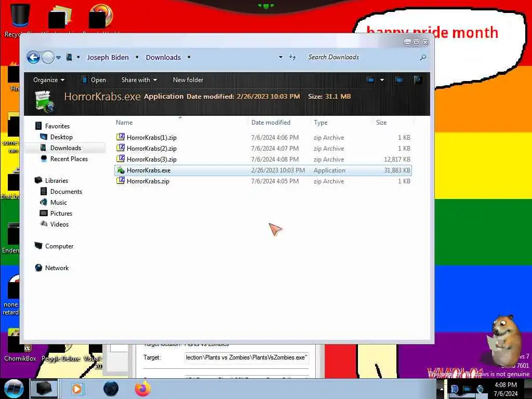This screenshot has height=399, width=532.
Task: Click the zip icon of HorrorKrabs(3).zip
Action: [x=121, y=159]
